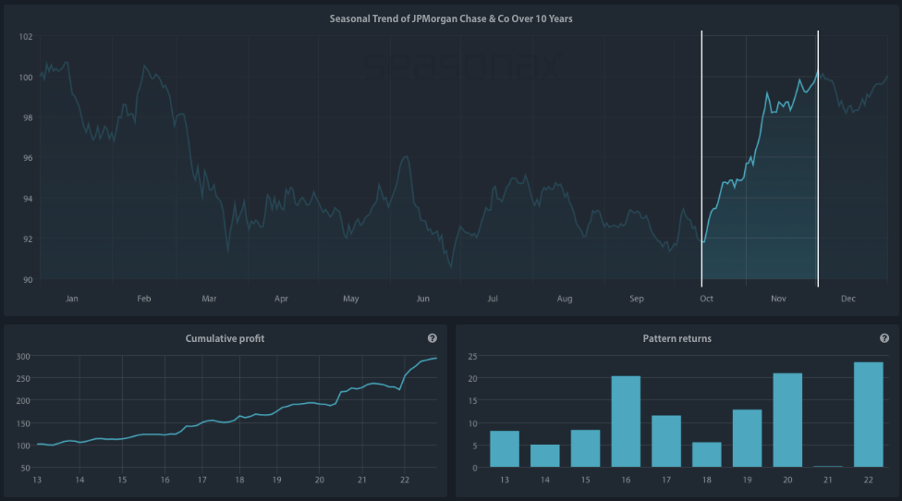Image resolution: width=902 pixels, height=502 pixels.
Task: Click the '22' year label under Cumulative profit
Action: click(x=404, y=480)
